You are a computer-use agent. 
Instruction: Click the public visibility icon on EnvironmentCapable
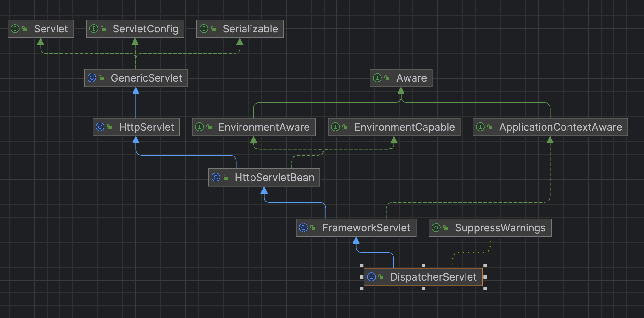pyautogui.click(x=345, y=127)
